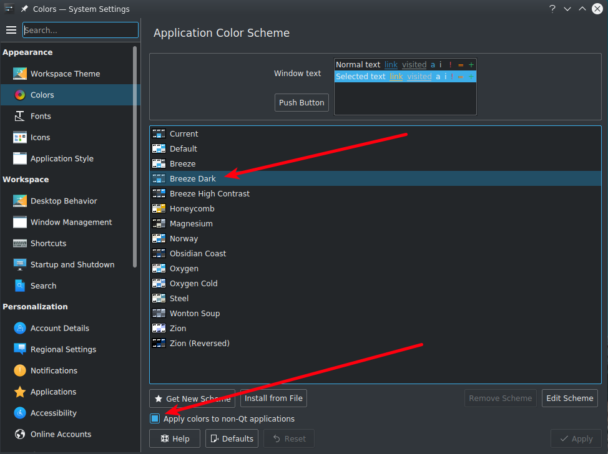Select the Magnesium color scheme
This screenshot has height=454, width=608.
point(375,224)
